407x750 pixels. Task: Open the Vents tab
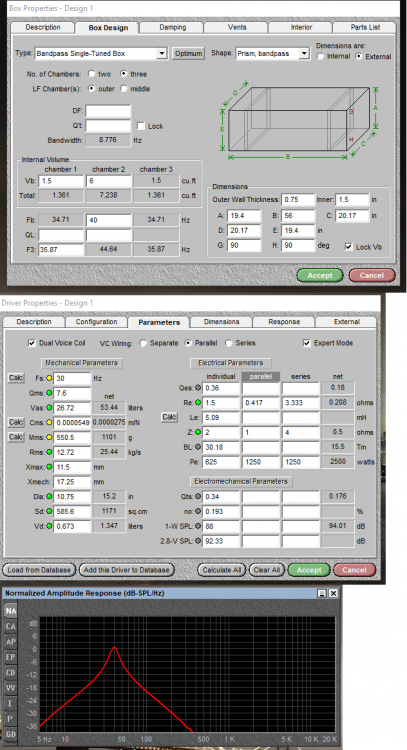point(237,27)
